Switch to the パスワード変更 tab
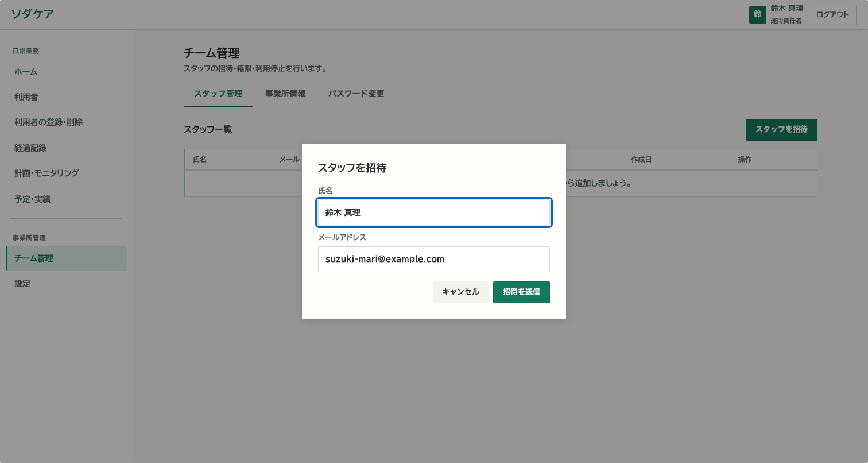Screen dimensions: 868x463 click(356, 94)
